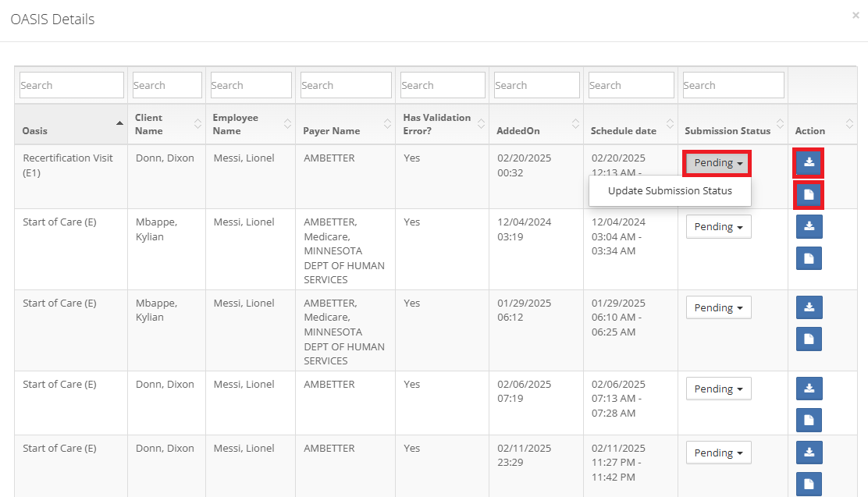The width and height of the screenshot is (868, 497).
Task: Open document icon for 01/29/2025 Mbappe row
Action: pyautogui.click(x=809, y=339)
